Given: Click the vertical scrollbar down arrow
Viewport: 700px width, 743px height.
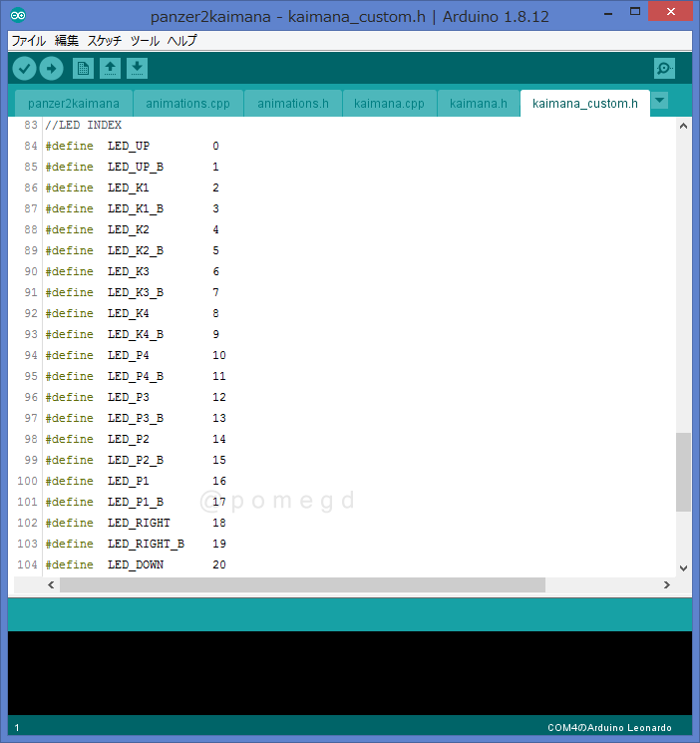Looking at the screenshot, I should [x=683, y=568].
